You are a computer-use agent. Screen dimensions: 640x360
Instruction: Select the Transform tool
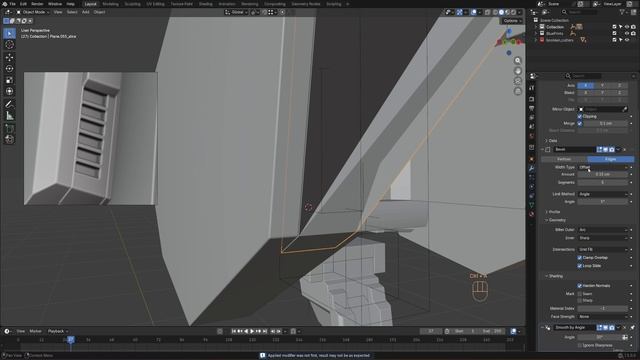(x=9, y=91)
